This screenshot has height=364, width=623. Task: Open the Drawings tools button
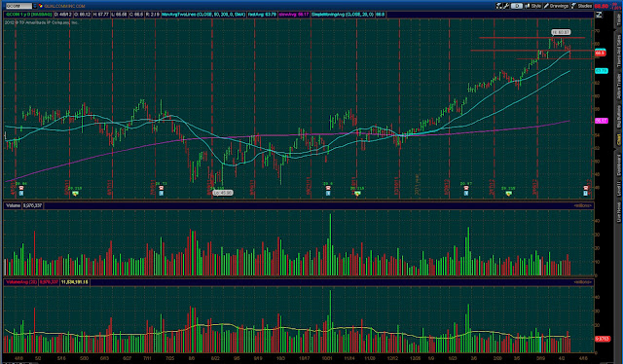(x=556, y=6)
